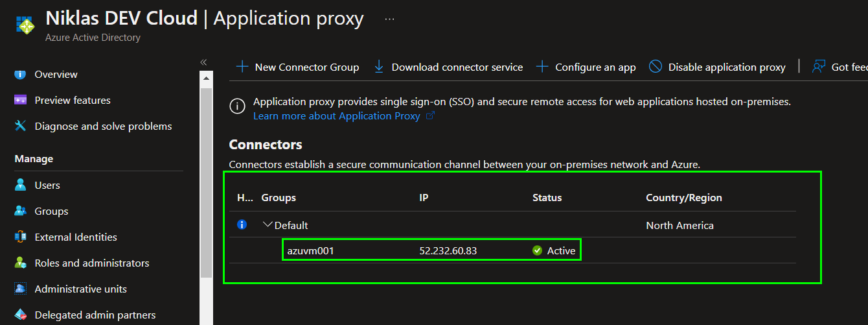Click the info icon beside Default group
Screen dimensions: 868x325
(x=242, y=225)
